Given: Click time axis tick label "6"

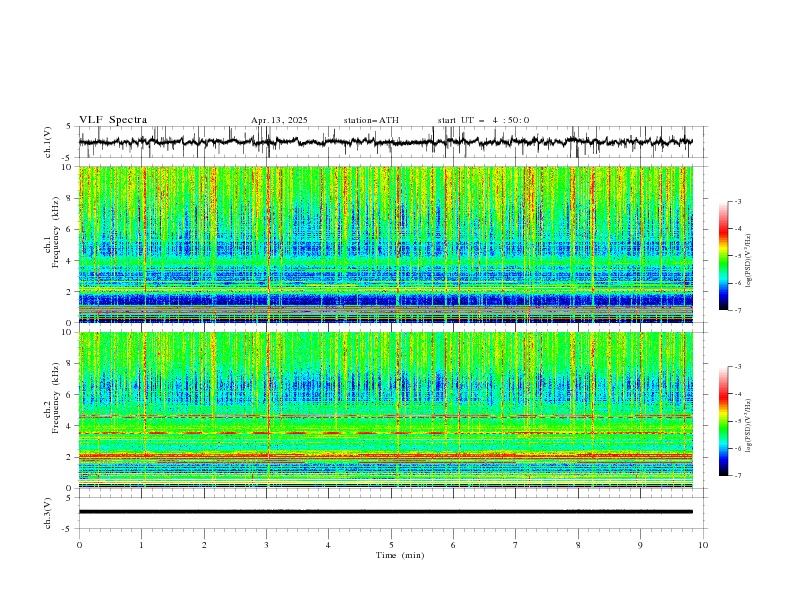Looking at the screenshot, I should tap(453, 545).
